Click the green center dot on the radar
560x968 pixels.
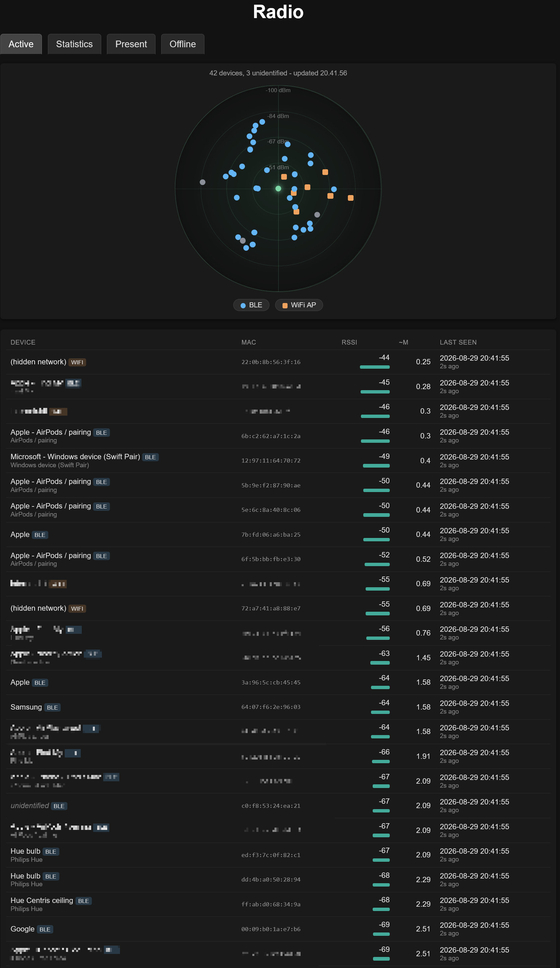pos(278,189)
